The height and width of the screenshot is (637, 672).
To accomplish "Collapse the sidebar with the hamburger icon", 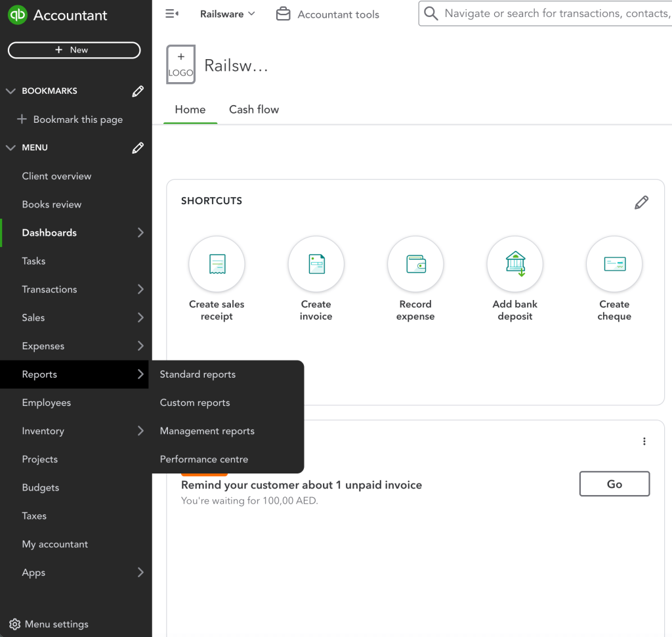I will [x=171, y=12].
